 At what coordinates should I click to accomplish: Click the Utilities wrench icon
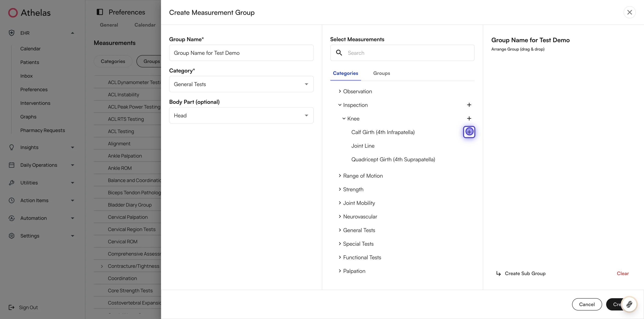pyautogui.click(x=11, y=183)
